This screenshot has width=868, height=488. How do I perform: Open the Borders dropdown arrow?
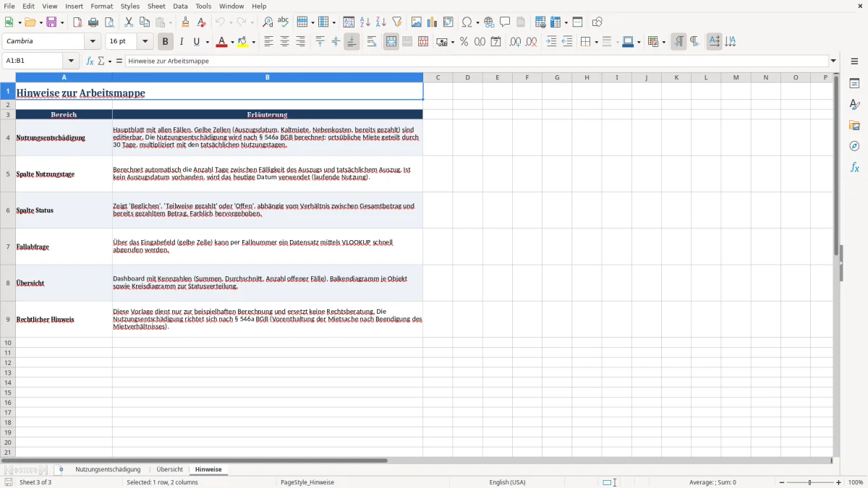596,42
